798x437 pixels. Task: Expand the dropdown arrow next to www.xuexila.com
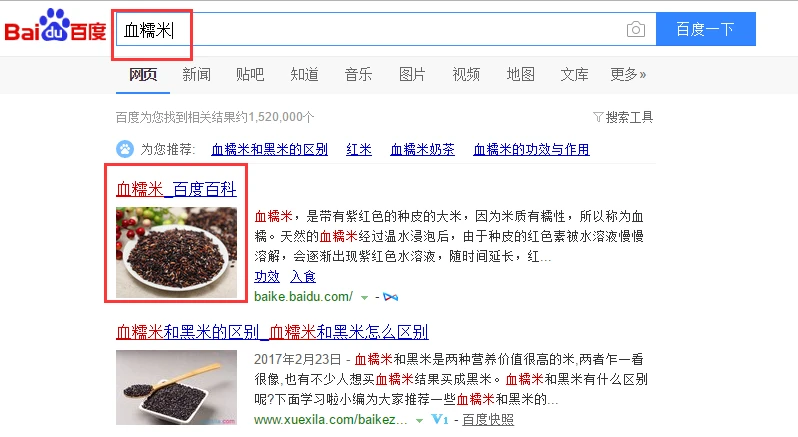pos(419,421)
